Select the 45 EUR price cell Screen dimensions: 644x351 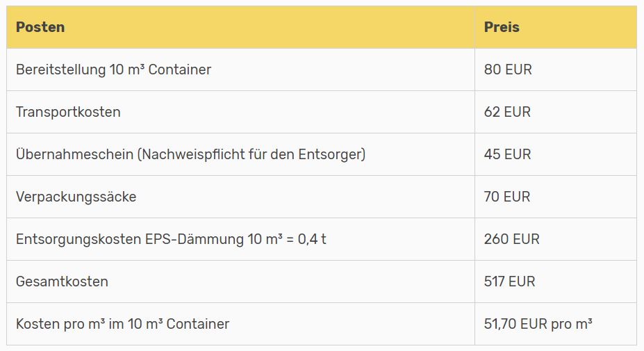[556, 154]
